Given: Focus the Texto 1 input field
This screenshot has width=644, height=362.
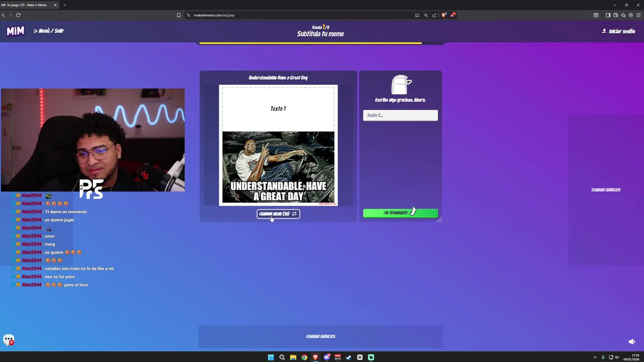Looking at the screenshot, I should coord(400,115).
